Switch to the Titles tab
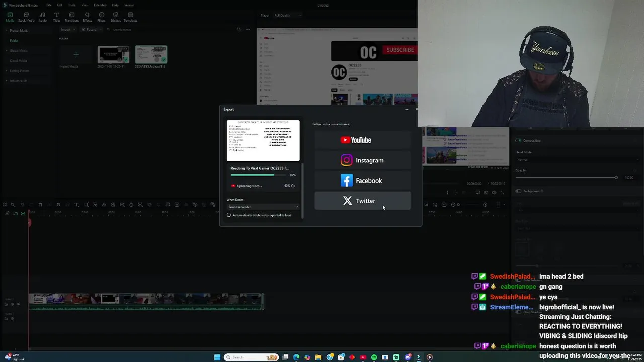 (56, 17)
